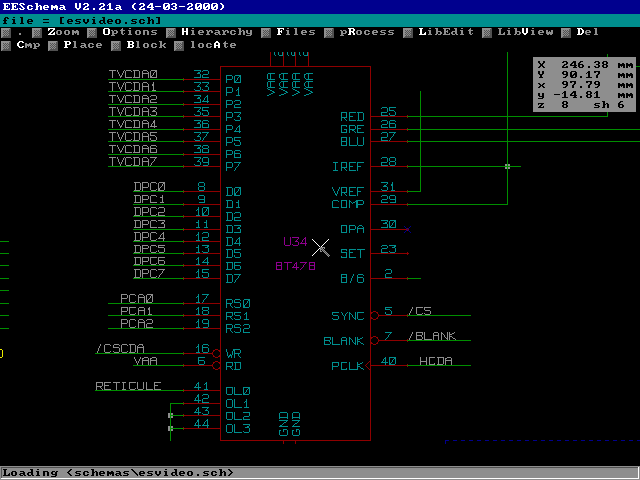Click the RD pin inversion circle
Screen dimensions: 640x480
216,366
